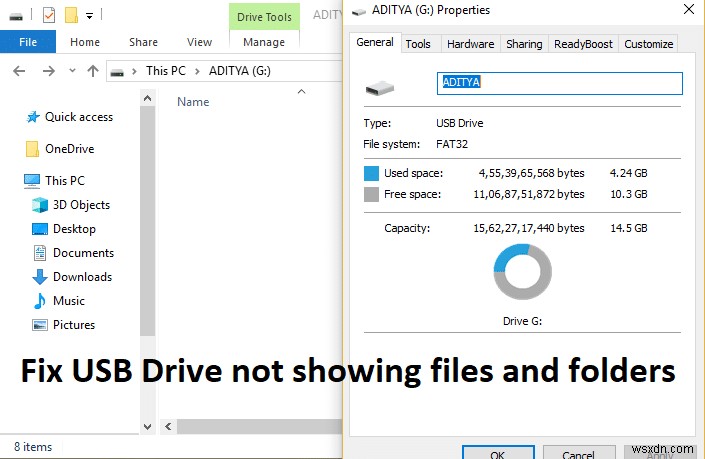Screen dimensions: 705x459
Task: Switch to the View ribbon tab
Action: [x=199, y=42]
